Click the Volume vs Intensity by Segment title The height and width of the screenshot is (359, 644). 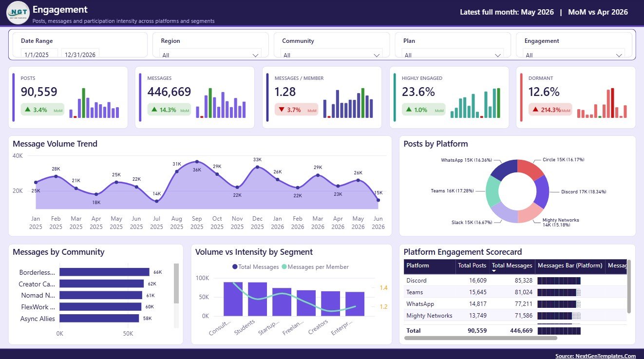(254, 252)
